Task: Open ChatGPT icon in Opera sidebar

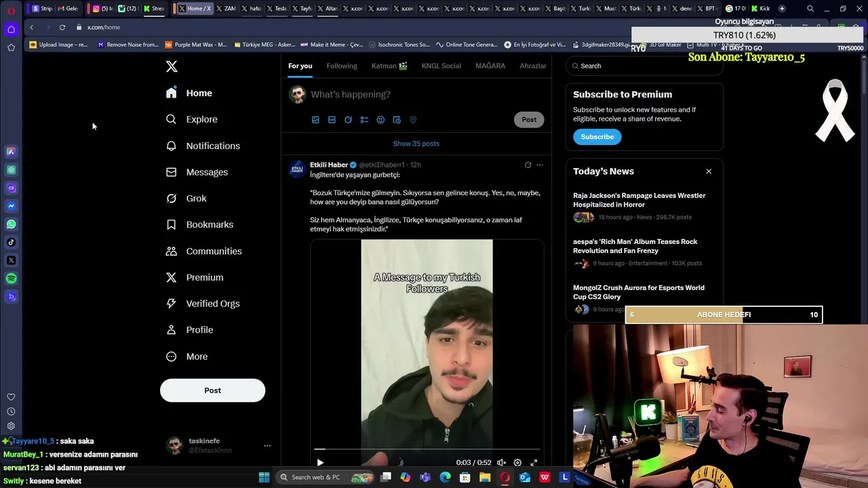Action: click(x=11, y=170)
